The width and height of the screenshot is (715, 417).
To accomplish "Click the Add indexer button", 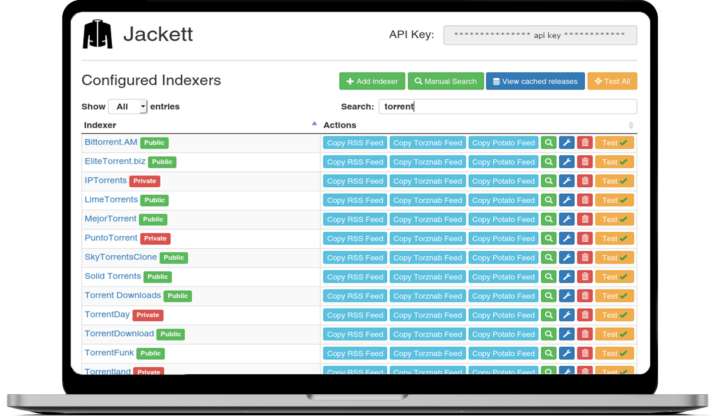I will 372,81.
